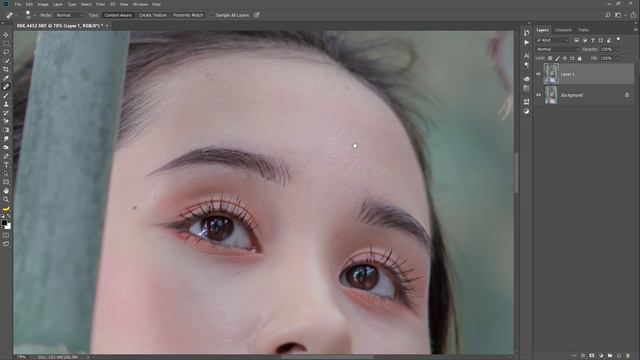Screen dimensions: 640x360
Task: Select the Clone Stamp tool
Action: 6,104
